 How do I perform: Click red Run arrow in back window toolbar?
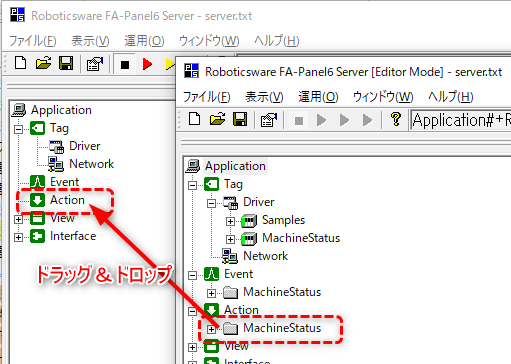147,63
